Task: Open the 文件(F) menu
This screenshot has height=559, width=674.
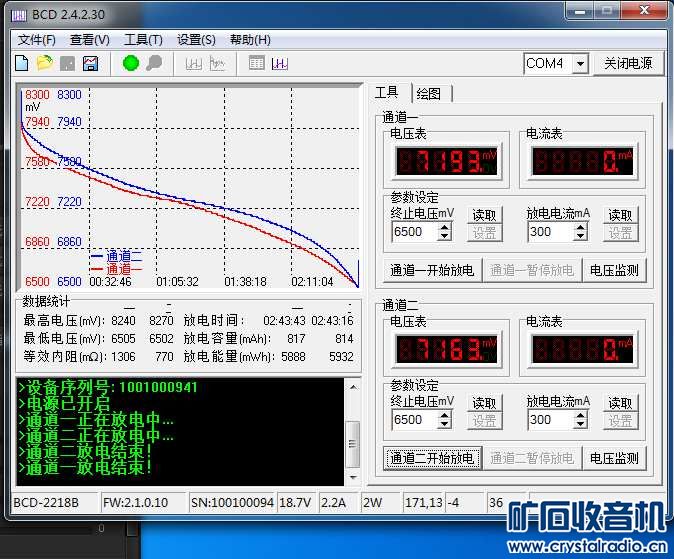Action: tap(37, 40)
